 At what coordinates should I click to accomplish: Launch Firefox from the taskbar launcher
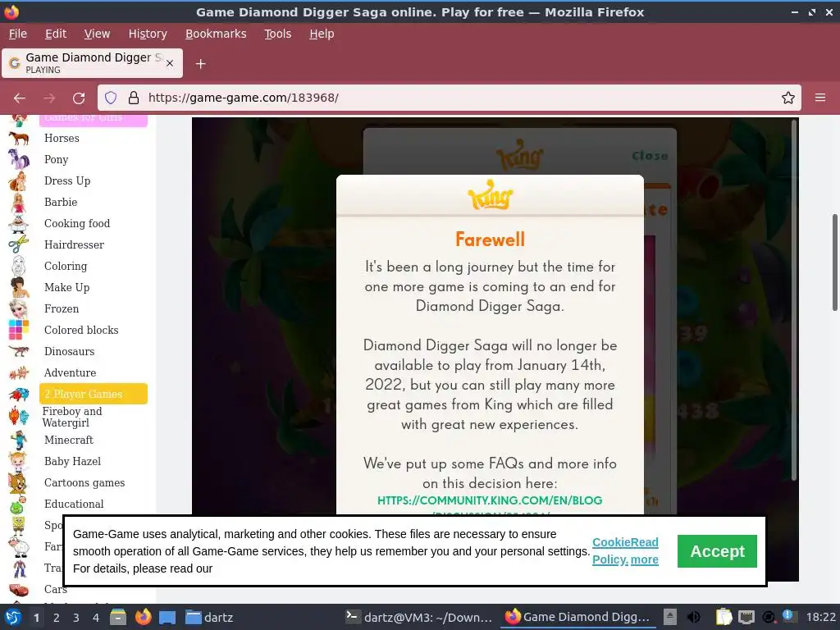pyautogui.click(x=143, y=617)
